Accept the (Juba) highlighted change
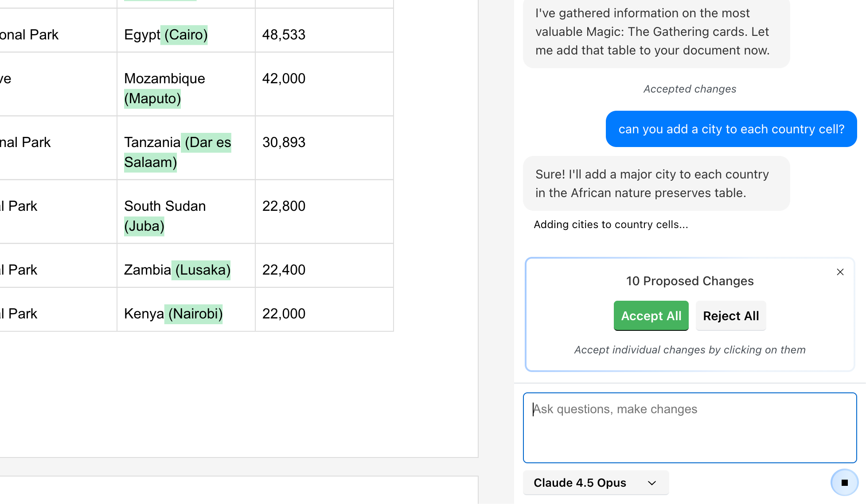This screenshot has width=866, height=504. point(144,226)
